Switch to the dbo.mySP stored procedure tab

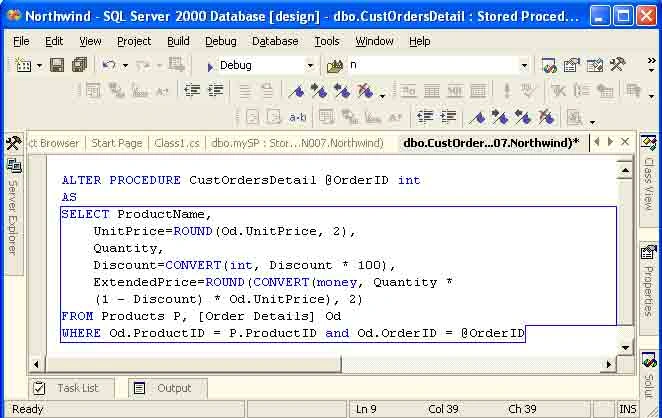297,144
